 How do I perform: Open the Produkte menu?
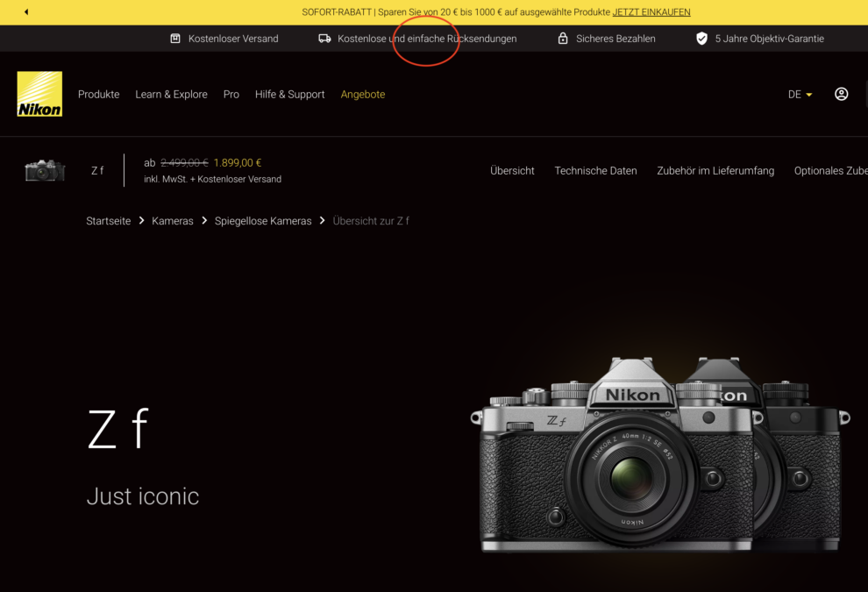[98, 95]
